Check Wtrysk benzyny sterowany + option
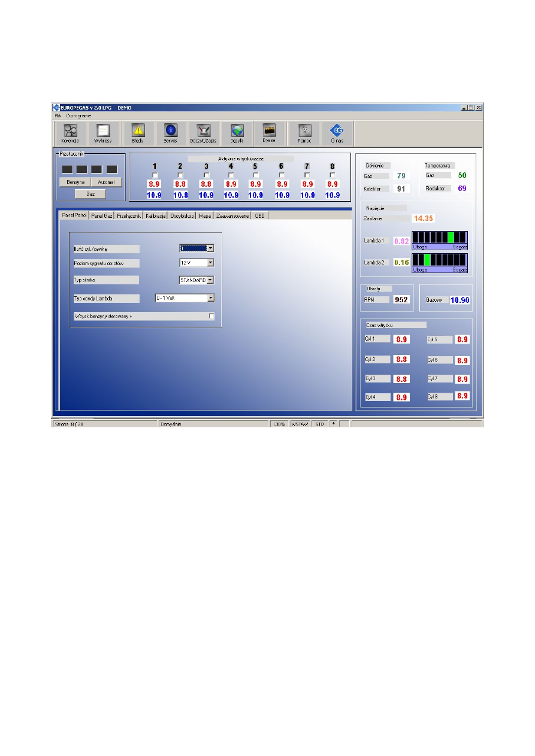This screenshot has height=756, width=535. [x=211, y=315]
